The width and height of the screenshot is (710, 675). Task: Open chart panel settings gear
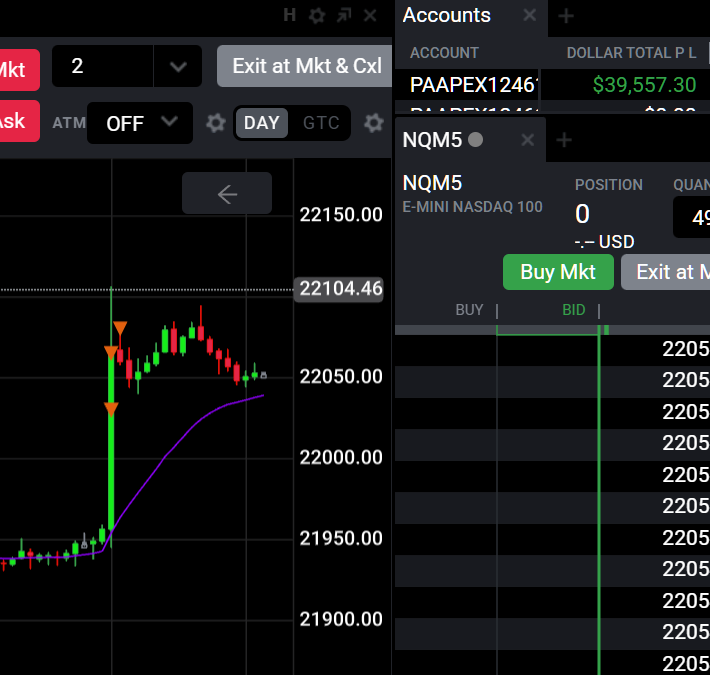pos(317,16)
